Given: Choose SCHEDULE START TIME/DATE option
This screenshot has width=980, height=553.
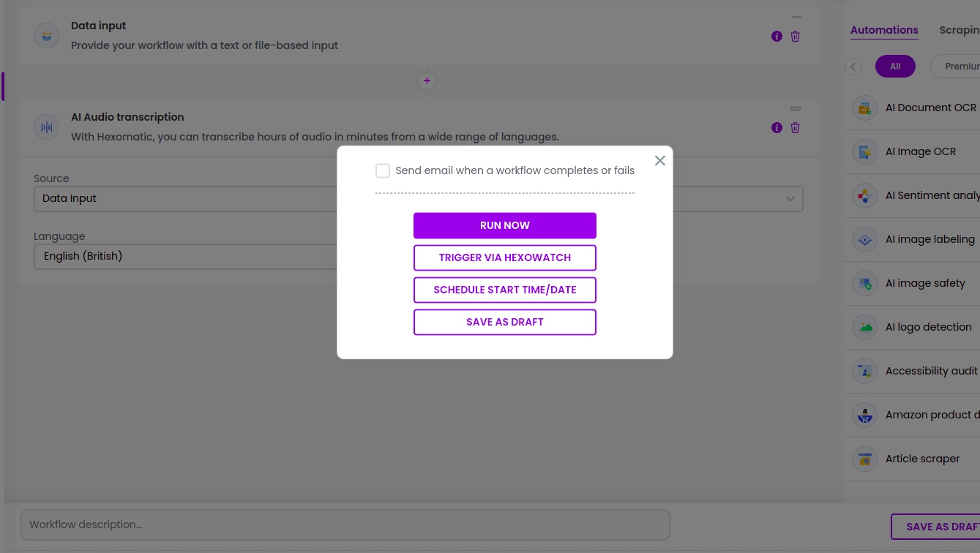Looking at the screenshot, I should pyautogui.click(x=505, y=290).
